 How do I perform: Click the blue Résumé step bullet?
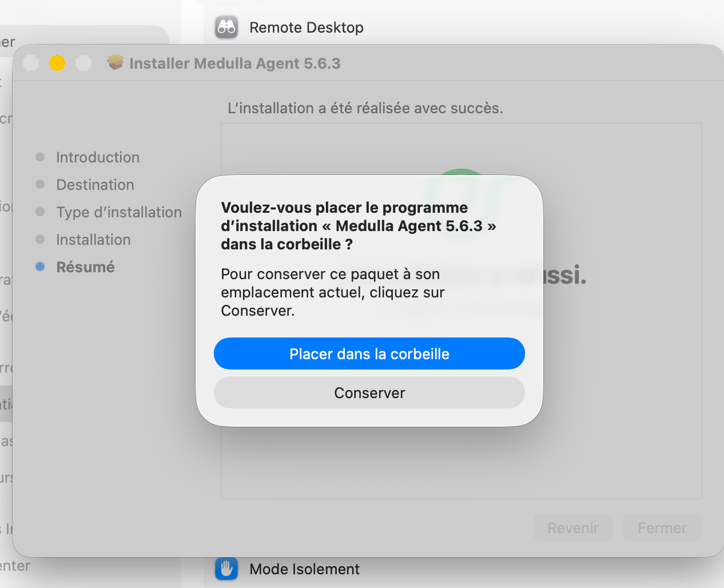click(40, 267)
